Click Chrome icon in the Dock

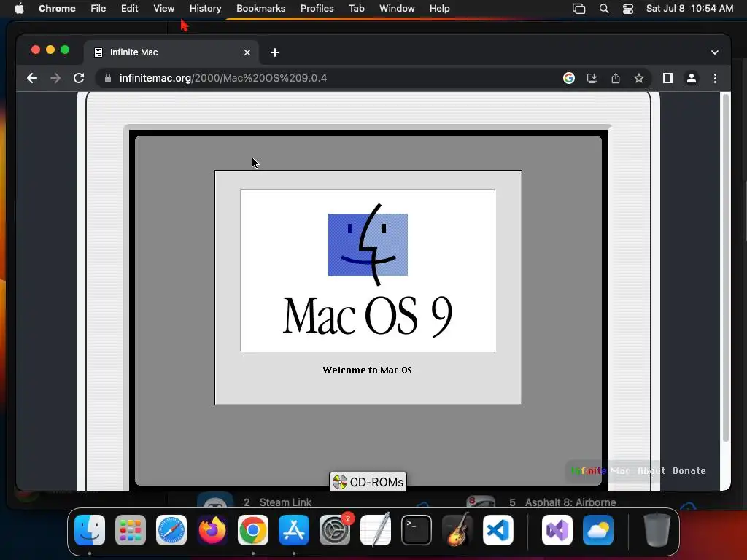coord(253,530)
